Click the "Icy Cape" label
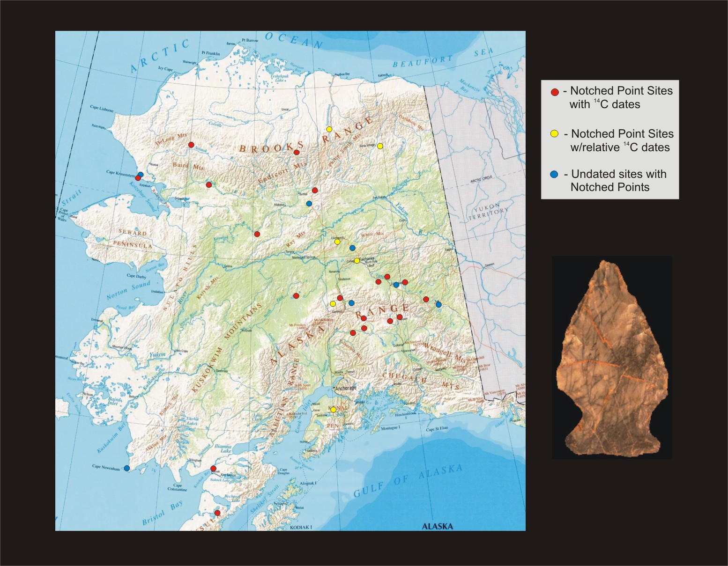 pyautogui.click(x=165, y=68)
